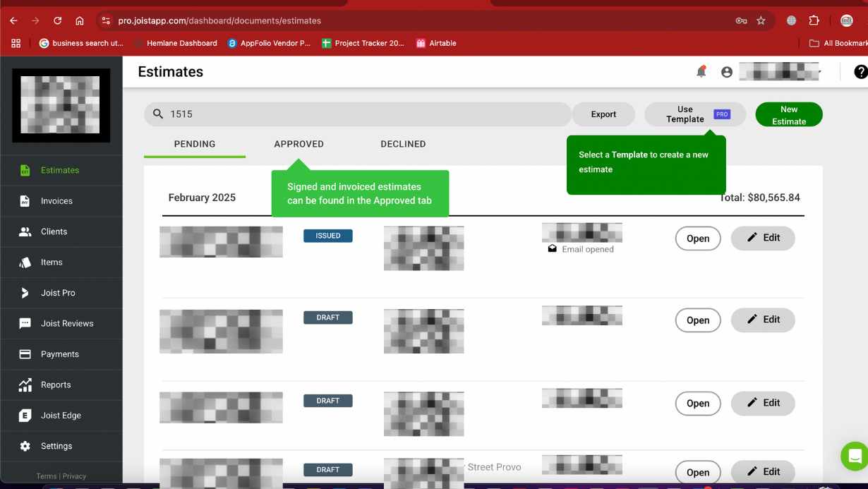This screenshot has width=868, height=489.
Task: Edit the issued estimate
Action: tap(763, 238)
